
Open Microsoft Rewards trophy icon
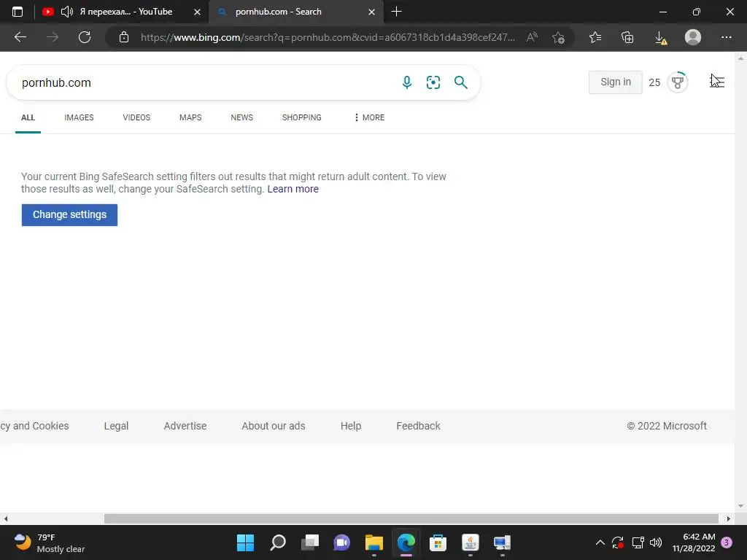pyautogui.click(x=678, y=82)
